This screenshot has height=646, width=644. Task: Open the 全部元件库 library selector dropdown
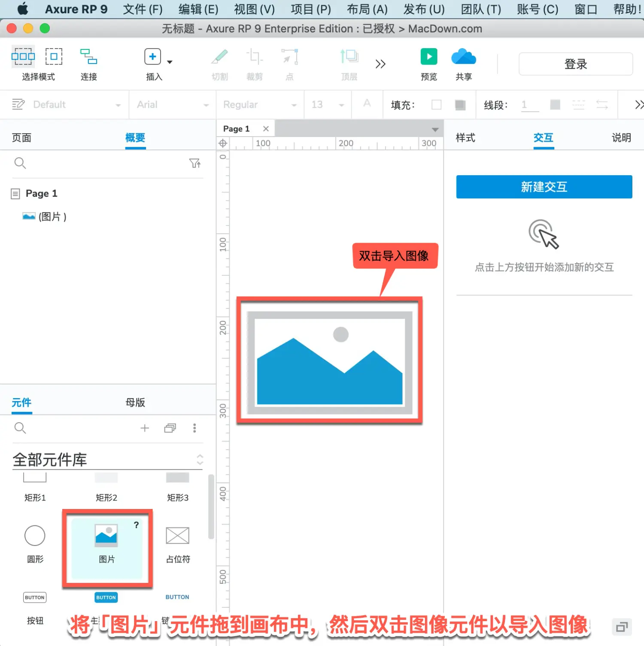(x=108, y=460)
